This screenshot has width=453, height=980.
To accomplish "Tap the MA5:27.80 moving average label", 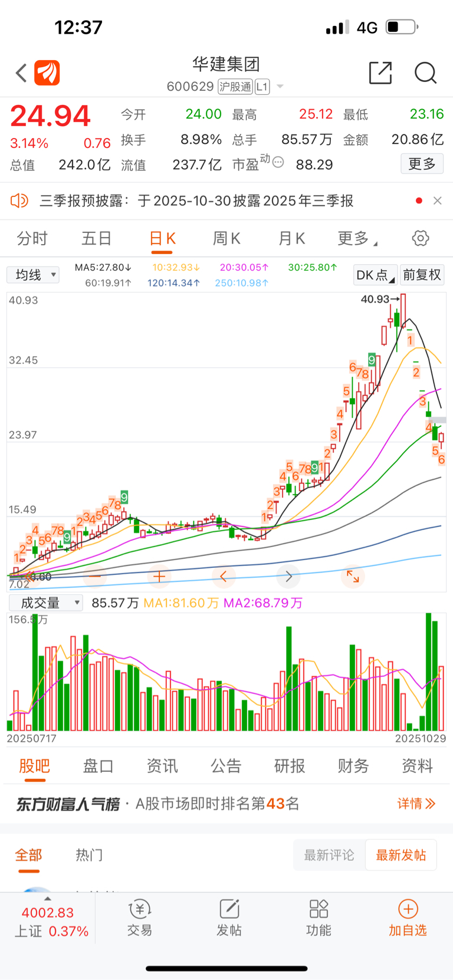I will click(x=103, y=267).
